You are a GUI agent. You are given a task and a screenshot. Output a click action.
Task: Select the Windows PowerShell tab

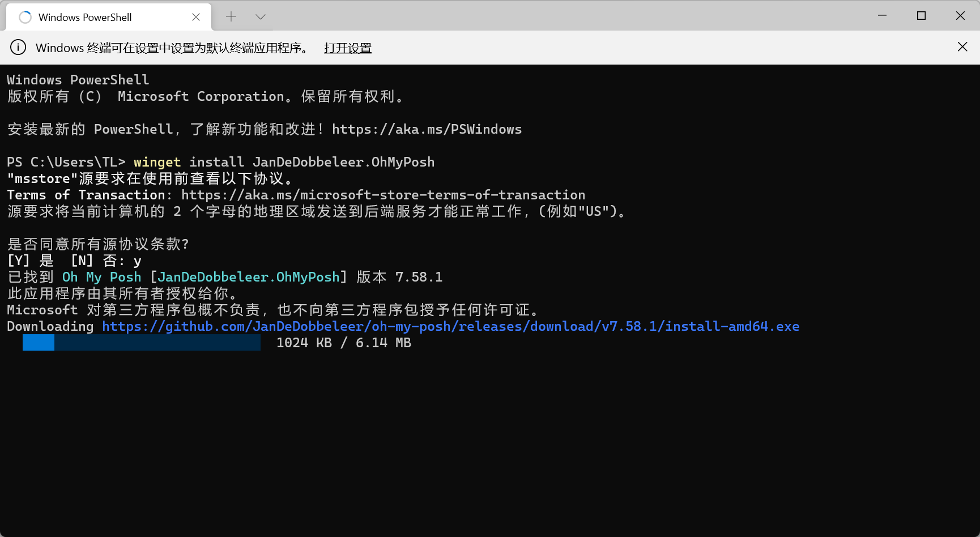[x=85, y=17]
